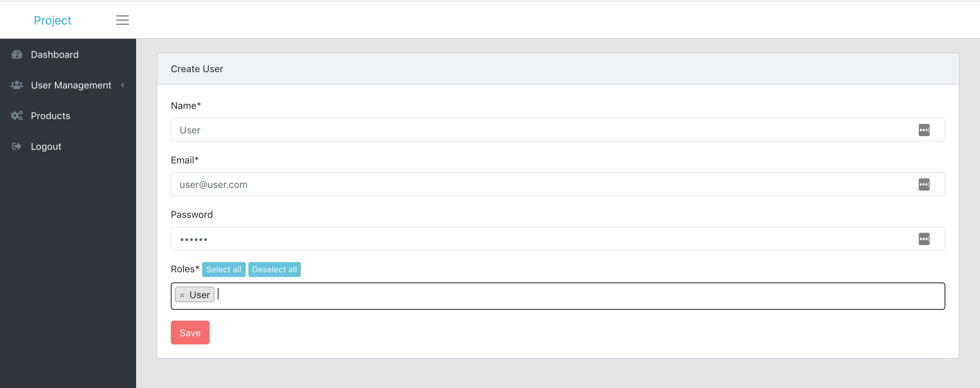Click the User Management sidebar icon
980x388 pixels.
pos(16,85)
